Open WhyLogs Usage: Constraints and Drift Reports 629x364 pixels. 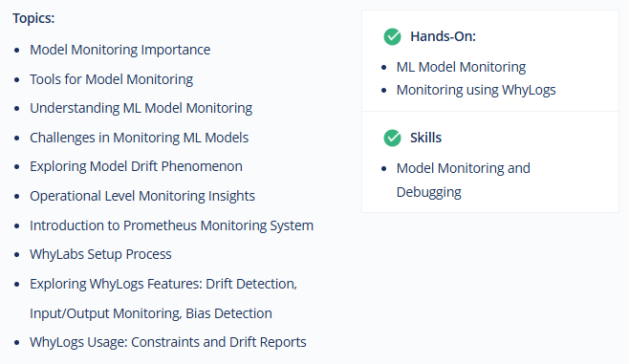[x=167, y=342]
